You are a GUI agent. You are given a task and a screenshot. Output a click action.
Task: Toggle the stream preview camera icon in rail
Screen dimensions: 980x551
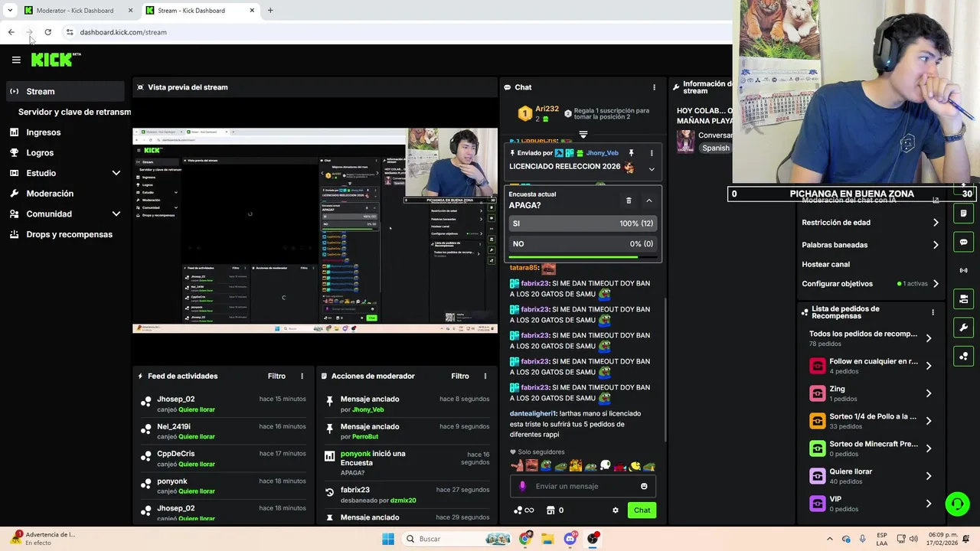click(963, 298)
